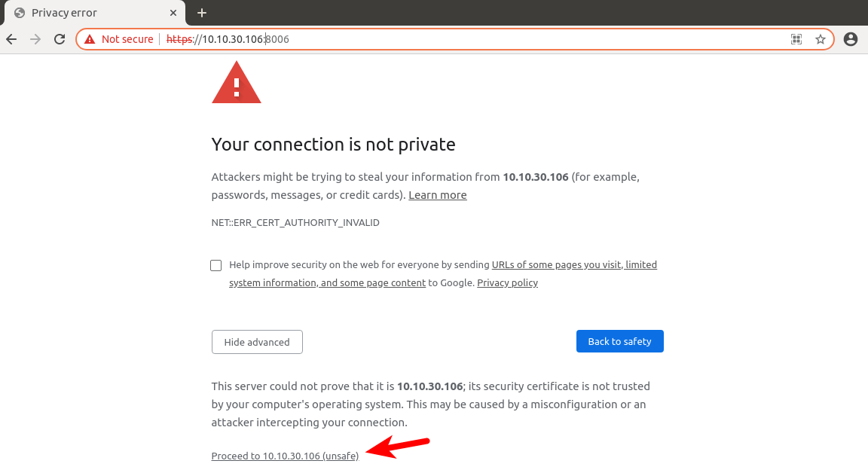Collapse details with Hide advanced button
Screen dimensions: 868x476
tap(257, 342)
